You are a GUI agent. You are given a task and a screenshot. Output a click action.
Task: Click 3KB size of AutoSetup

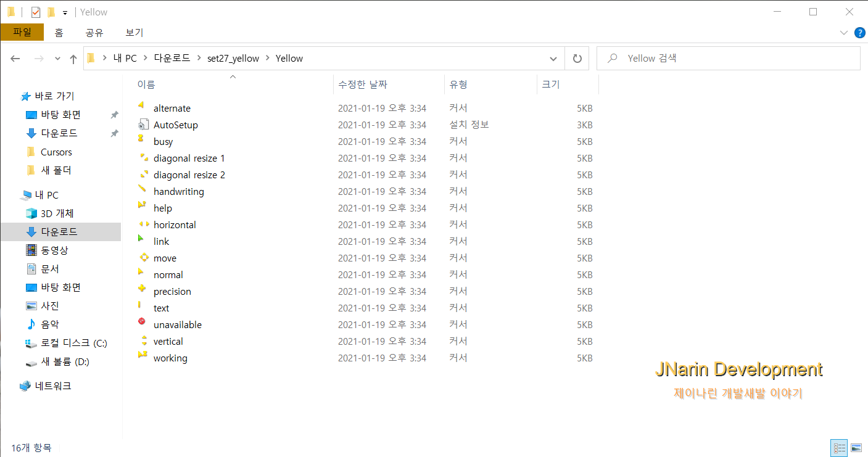(585, 125)
